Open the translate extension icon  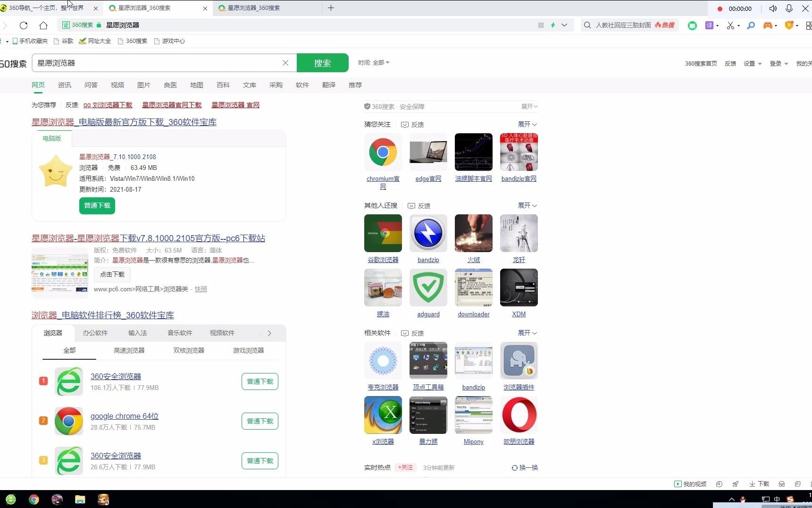point(709,25)
